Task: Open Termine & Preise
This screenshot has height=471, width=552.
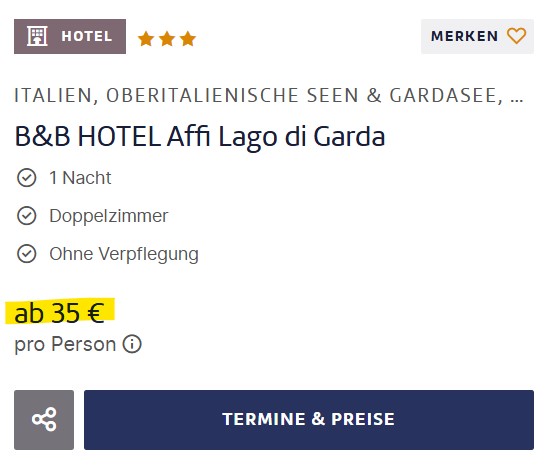Action: (309, 420)
